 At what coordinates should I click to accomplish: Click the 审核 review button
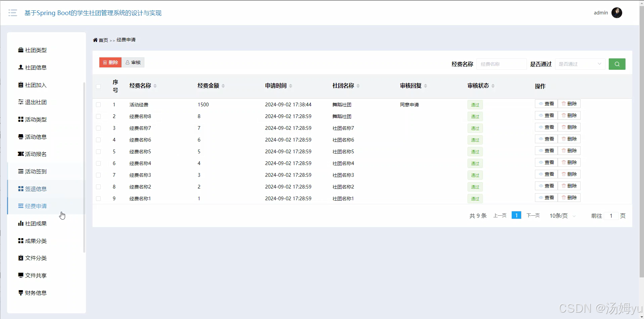point(133,62)
